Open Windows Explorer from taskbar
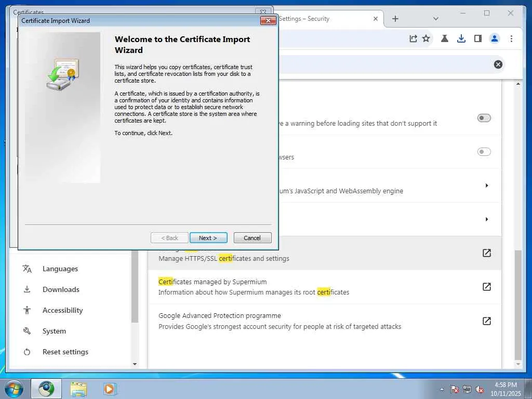532x399 pixels. pyautogui.click(x=78, y=389)
